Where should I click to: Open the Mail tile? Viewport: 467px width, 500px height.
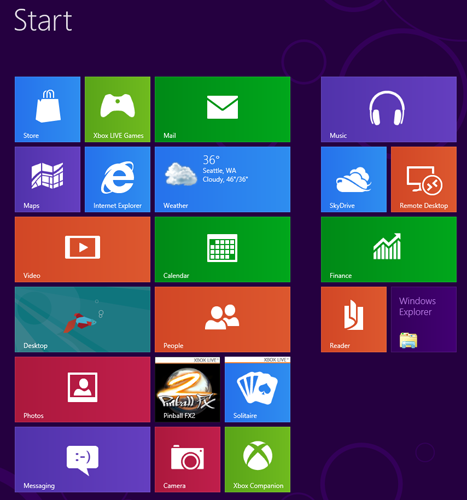(x=223, y=109)
